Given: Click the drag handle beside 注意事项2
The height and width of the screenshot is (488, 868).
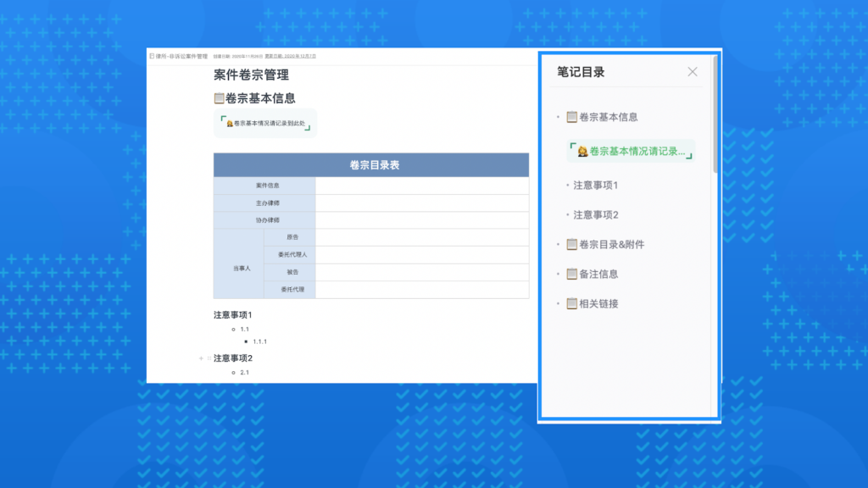Looking at the screenshot, I should (x=209, y=358).
